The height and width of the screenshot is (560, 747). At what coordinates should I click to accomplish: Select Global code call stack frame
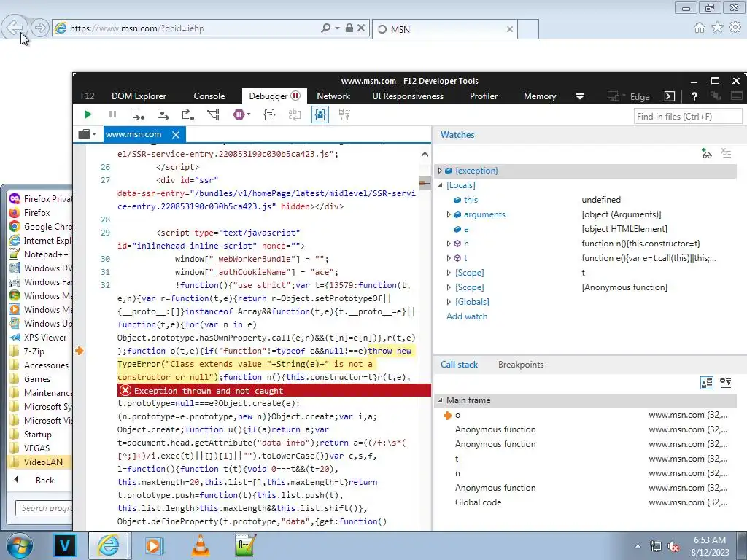pyautogui.click(x=586, y=502)
